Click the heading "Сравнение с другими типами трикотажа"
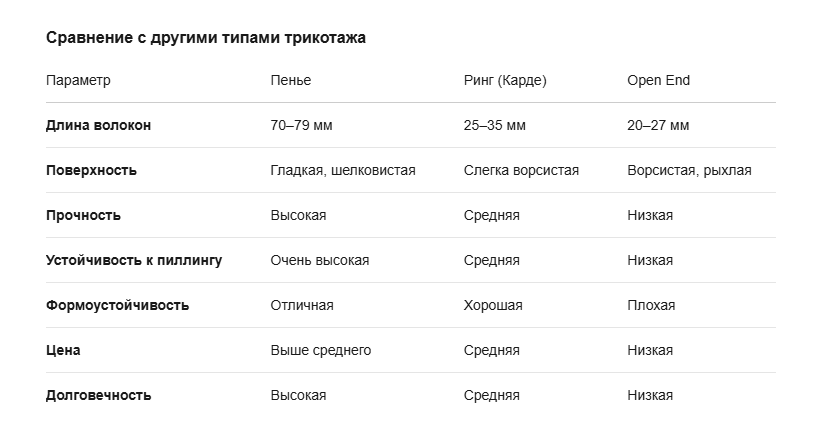Image resolution: width=826 pixels, height=440 pixels. [x=206, y=38]
